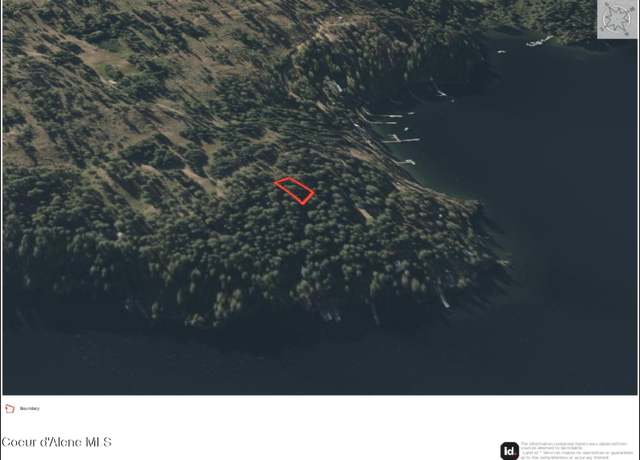The width and height of the screenshot is (640, 460).
Task: Click the small clearing southeast of red parcel
Action: (365, 215)
